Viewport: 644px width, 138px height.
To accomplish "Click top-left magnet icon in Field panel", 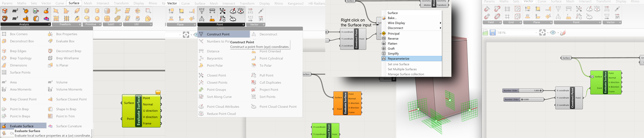I will [x=487, y=9].
